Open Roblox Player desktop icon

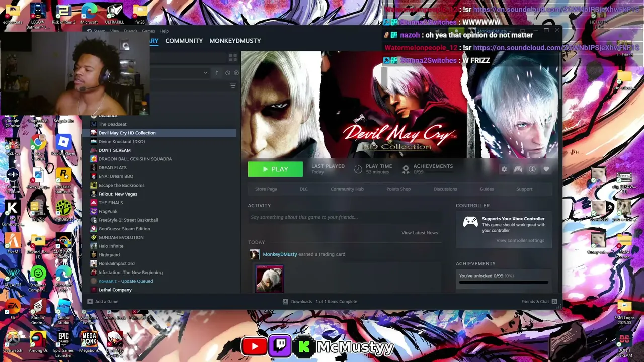click(63, 146)
